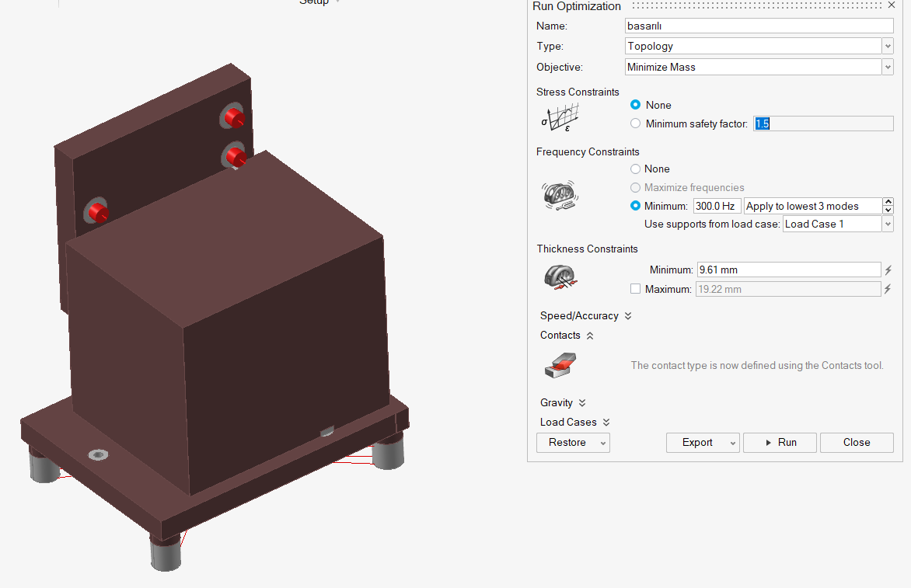Decrease the lowest modes count
Screen dimensions: 911x588
[888, 210]
